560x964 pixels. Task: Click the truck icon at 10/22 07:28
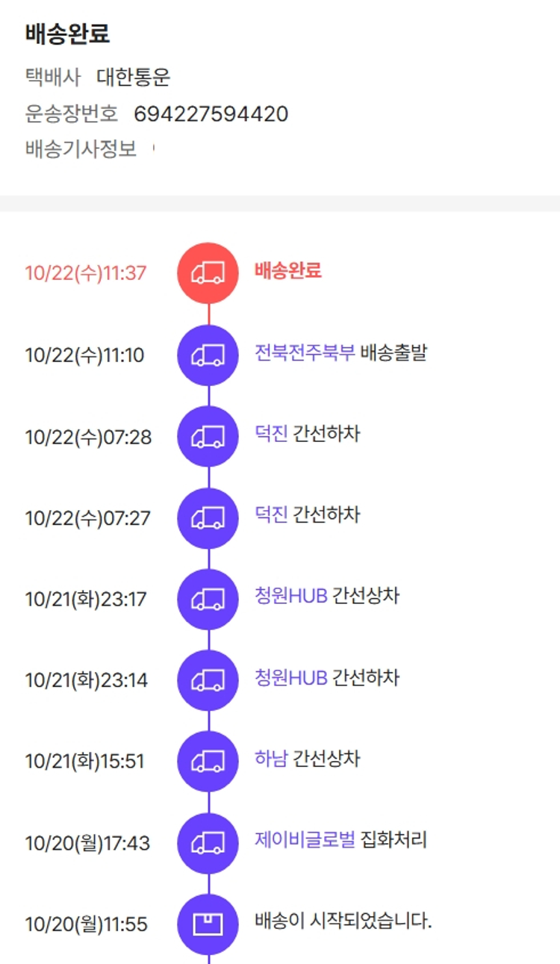208,437
